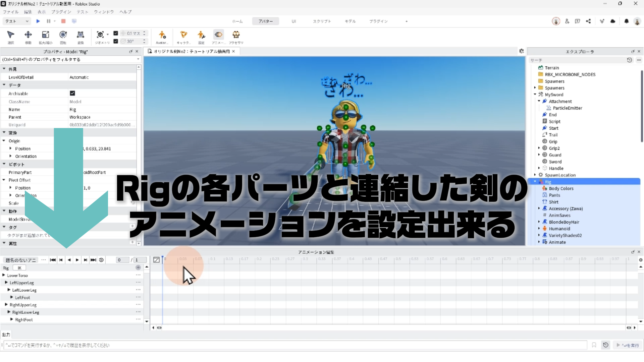Screen dimensions: 644x362
Task: Play the animation in timeline
Action: [77, 260]
